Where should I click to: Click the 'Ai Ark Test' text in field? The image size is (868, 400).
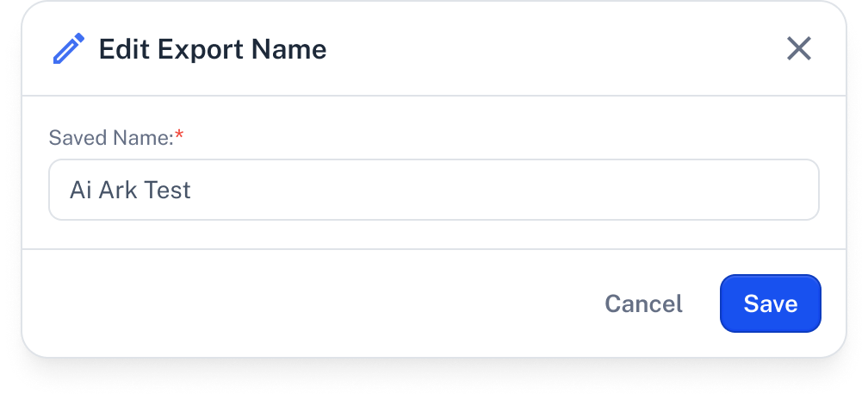130,190
